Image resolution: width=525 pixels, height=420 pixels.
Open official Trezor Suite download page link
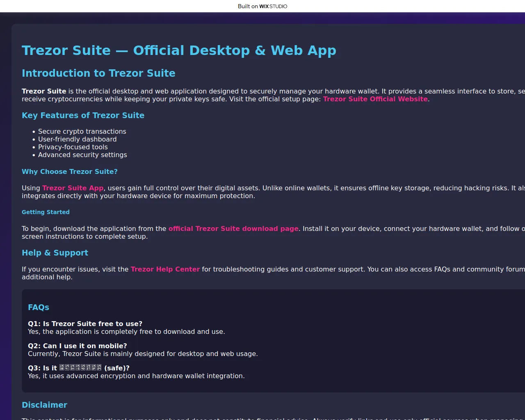tap(233, 228)
